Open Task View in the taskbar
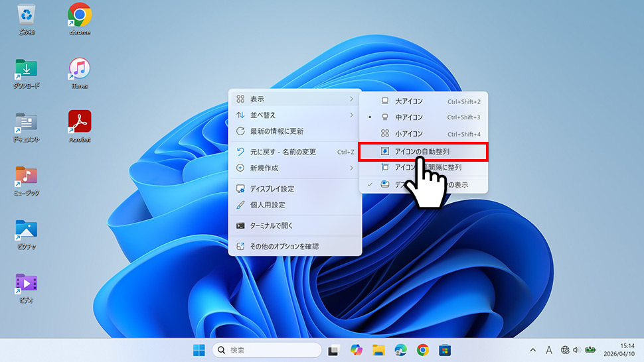 333,350
